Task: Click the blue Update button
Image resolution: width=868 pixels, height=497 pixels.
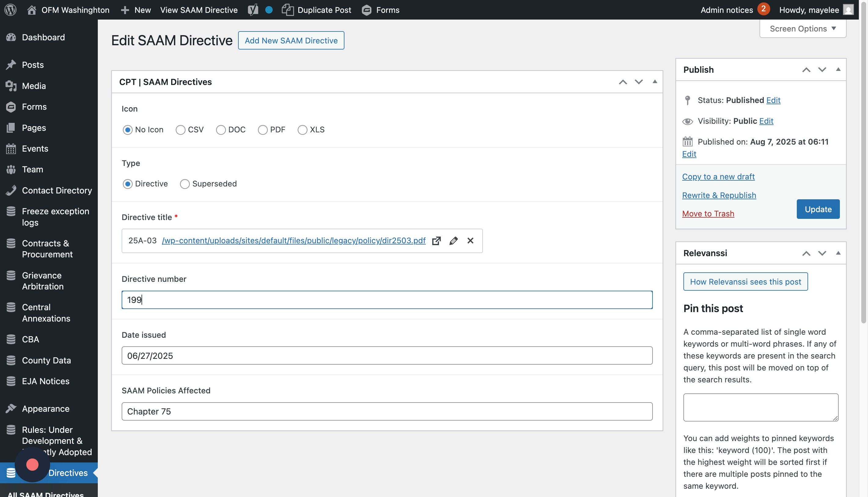Action: (x=818, y=209)
